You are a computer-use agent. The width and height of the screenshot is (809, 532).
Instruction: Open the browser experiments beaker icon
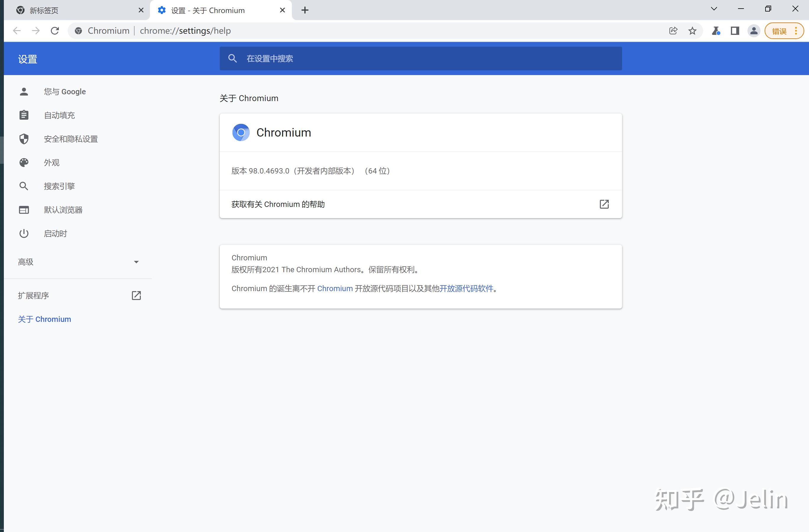pos(716,30)
